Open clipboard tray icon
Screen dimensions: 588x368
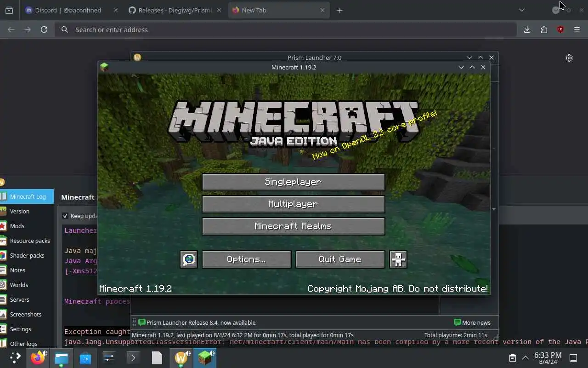pos(513,357)
